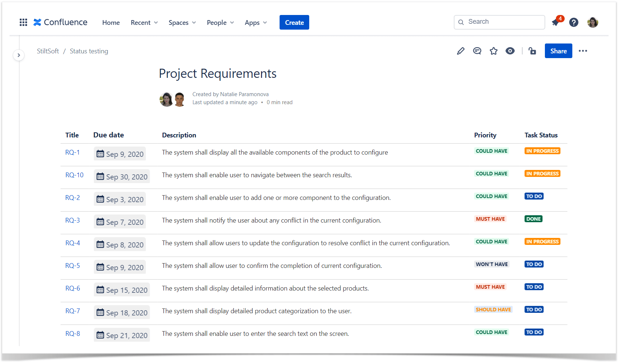
Task: Open the Recent dropdown menu
Action: coord(144,23)
